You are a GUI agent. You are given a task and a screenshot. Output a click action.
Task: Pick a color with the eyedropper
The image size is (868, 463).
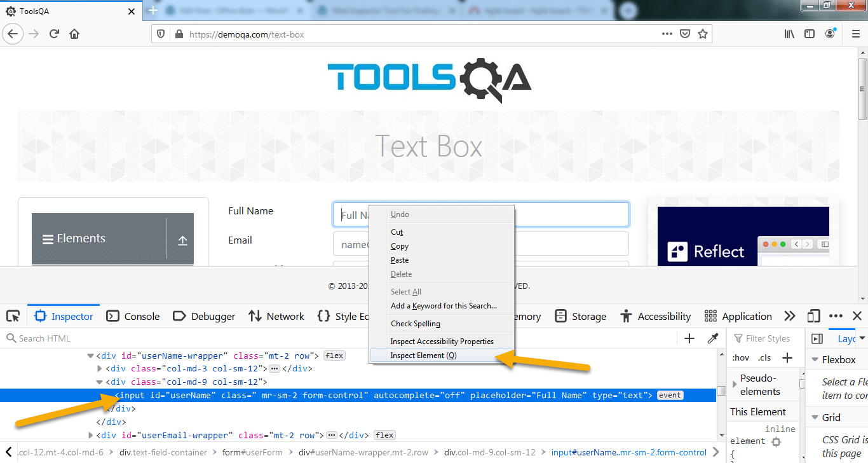coord(713,338)
